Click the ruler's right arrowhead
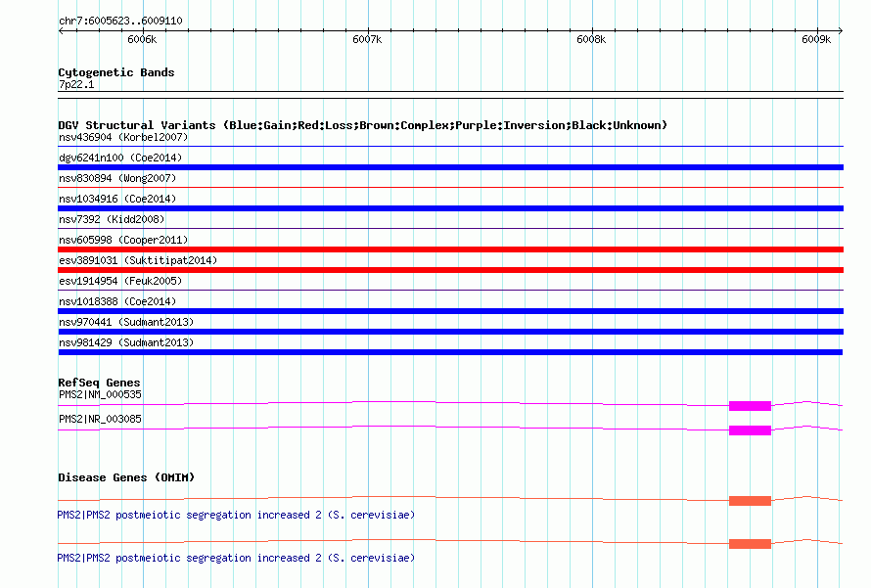Screen dimensions: 871x588 pyautogui.click(x=841, y=30)
